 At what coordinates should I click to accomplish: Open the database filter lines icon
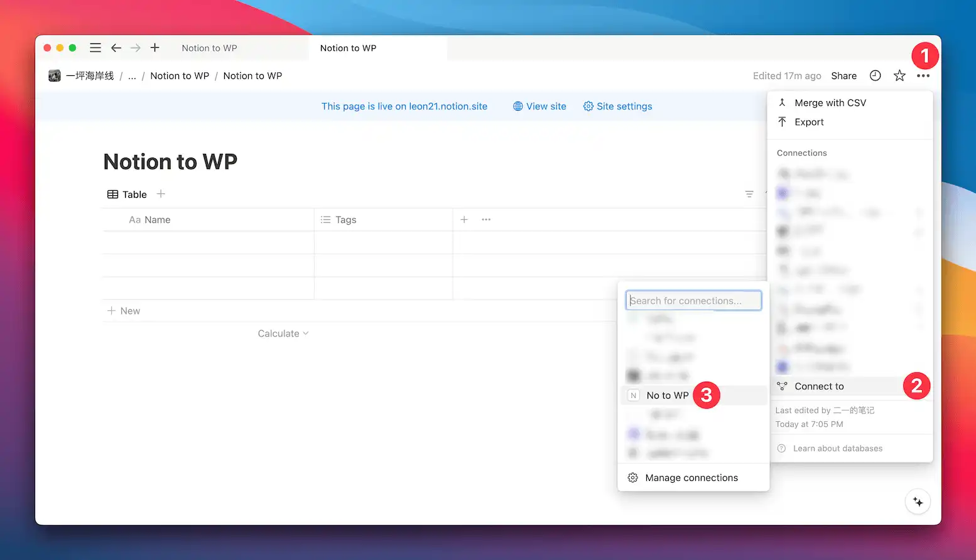pos(749,195)
